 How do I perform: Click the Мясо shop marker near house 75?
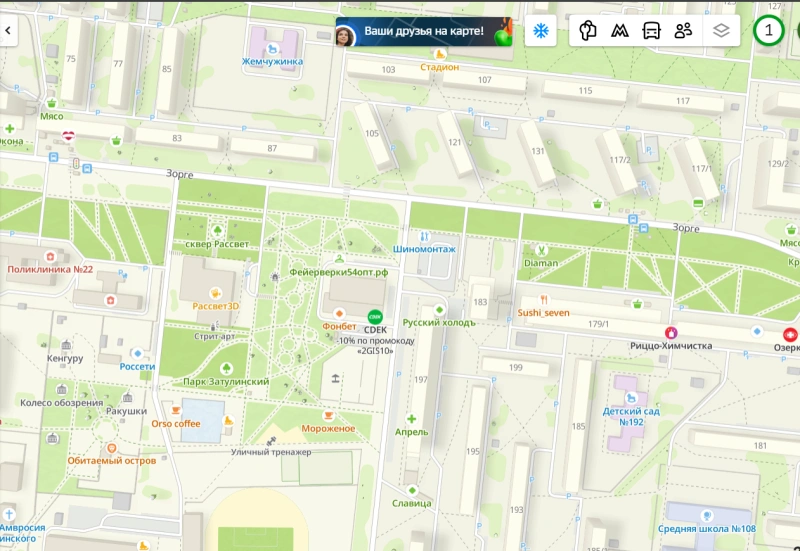click(x=51, y=104)
